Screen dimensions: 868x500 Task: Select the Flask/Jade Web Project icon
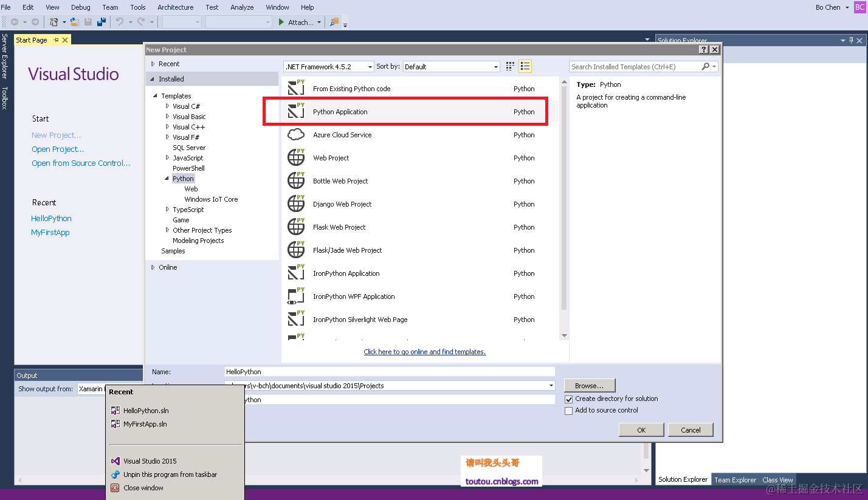click(296, 250)
